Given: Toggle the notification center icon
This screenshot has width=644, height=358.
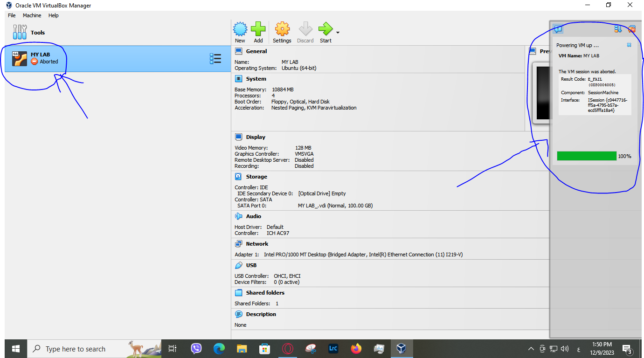Looking at the screenshot, I should 558,29.
